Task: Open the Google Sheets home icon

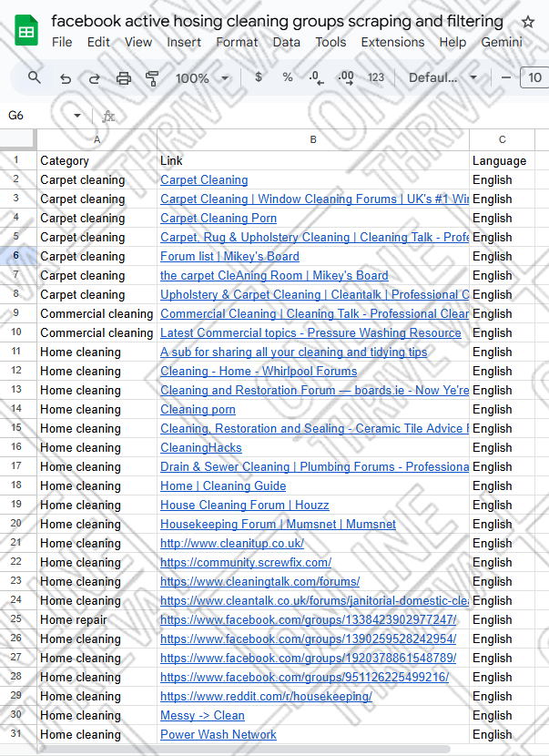Action: pos(26,30)
